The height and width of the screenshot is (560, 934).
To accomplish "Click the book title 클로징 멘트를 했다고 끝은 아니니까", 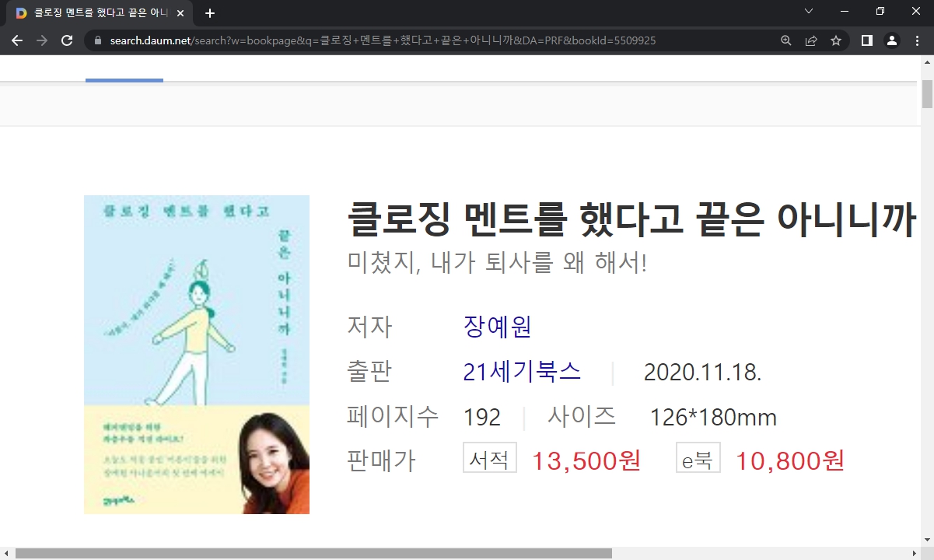I will (631, 219).
